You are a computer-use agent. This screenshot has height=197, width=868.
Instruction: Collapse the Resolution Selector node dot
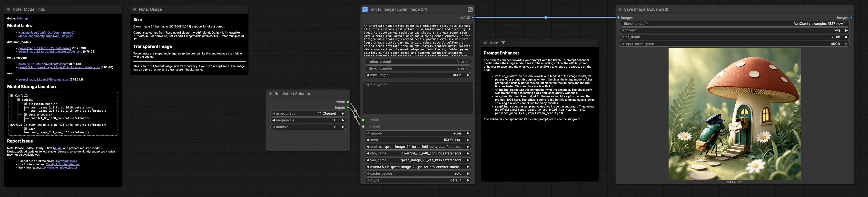pyautogui.click(x=271, y=94)
